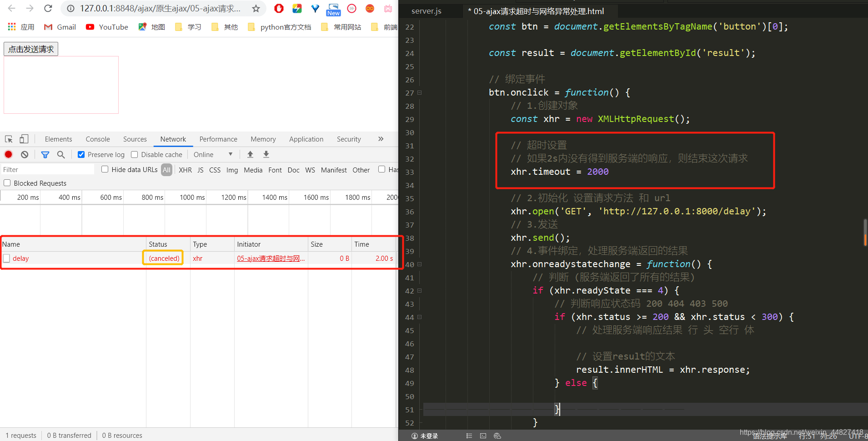
Task: Sort network table by Time column
Action: [x=374, y=244]
